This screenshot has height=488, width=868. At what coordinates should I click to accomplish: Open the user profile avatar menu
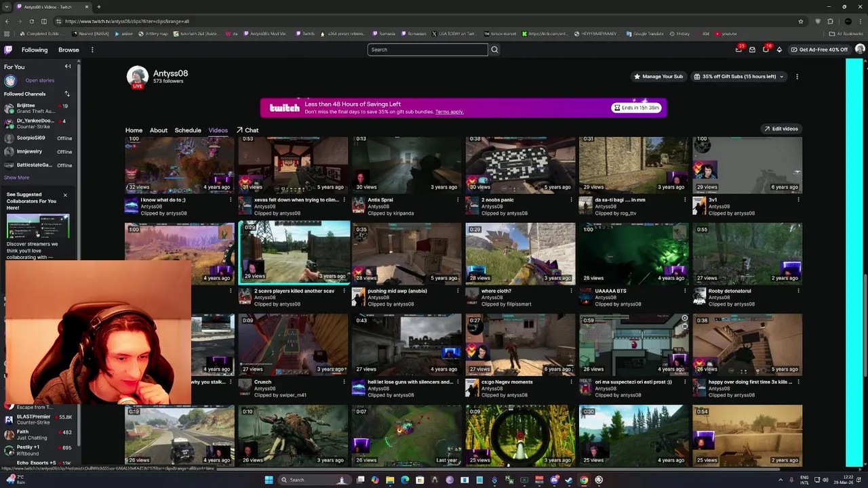tap(860, 49)
